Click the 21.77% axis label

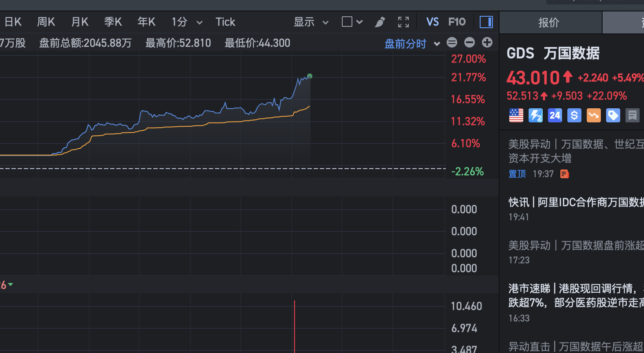[468, 77]
